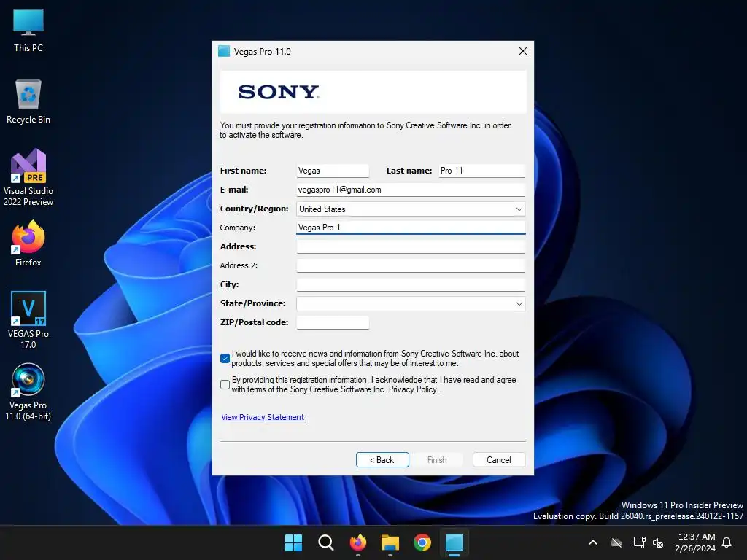Launch Firefox from the taskbar
747x560 pixels.
pyautogui.click(x=357, y=542)
